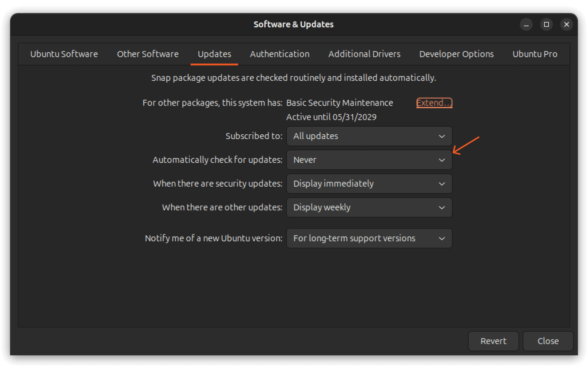Maximize the Software & Updates window
The width and height of the screenshot is (588, 372).
tap(546, 24)
